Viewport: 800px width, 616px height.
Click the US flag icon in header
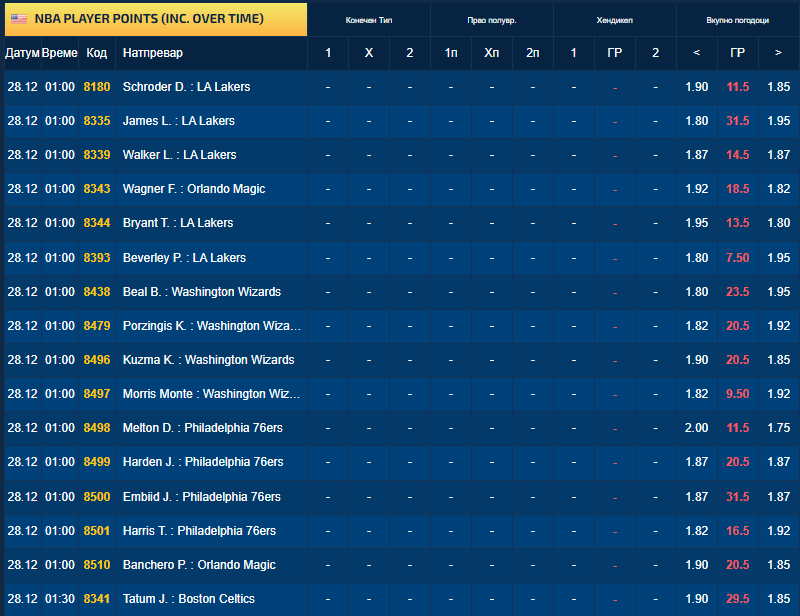click(x=19, y=19)
